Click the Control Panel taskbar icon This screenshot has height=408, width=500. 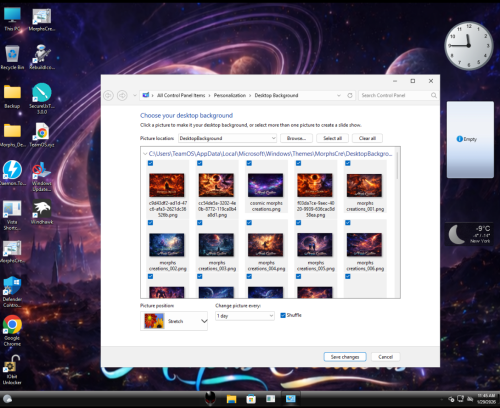coord(291,399)
